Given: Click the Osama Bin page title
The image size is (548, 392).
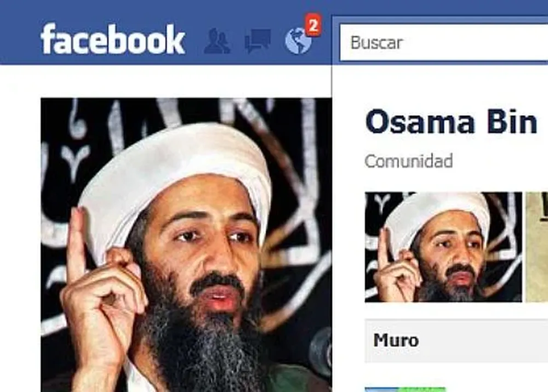Looking at the screenshot, I should (451, 122).
